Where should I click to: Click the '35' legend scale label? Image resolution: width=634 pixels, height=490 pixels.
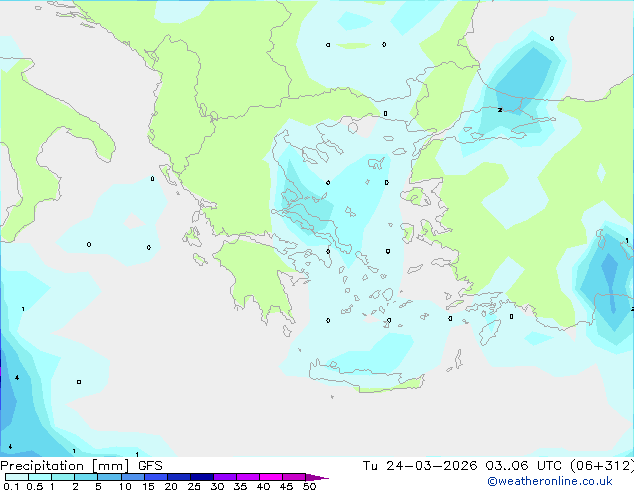240,486
